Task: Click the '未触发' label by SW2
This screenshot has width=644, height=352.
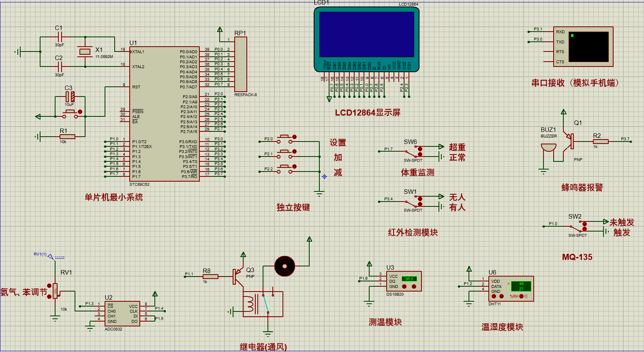Action: [x=622, y=222]
